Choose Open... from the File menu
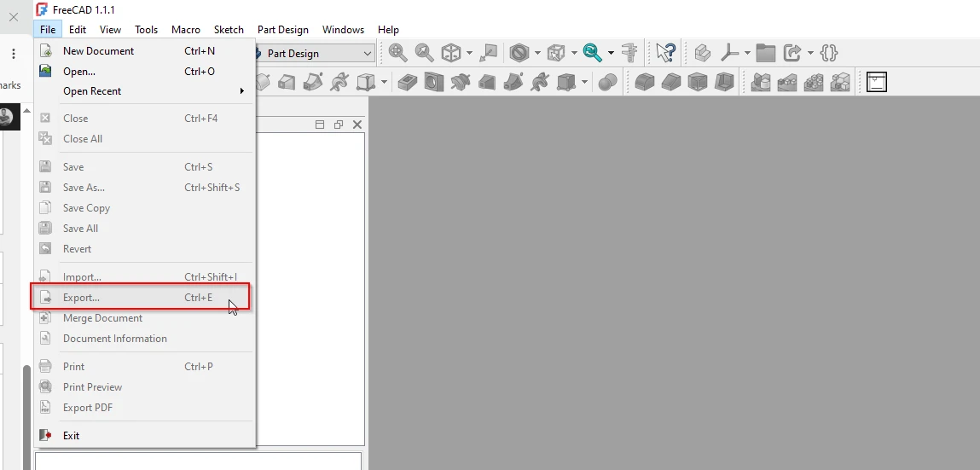 (x=144, y=72)
